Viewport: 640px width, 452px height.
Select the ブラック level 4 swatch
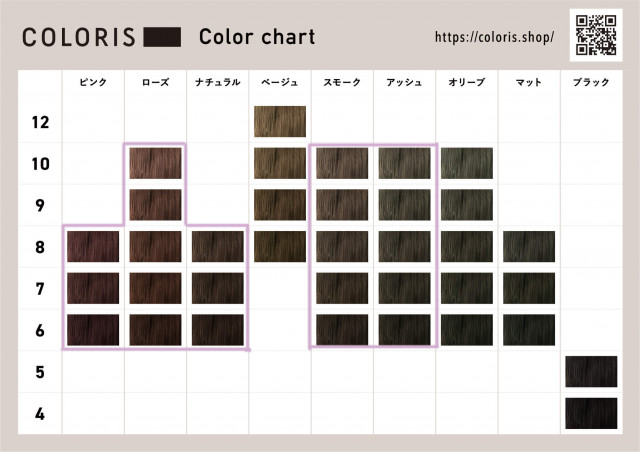click(x=590, y=412)
